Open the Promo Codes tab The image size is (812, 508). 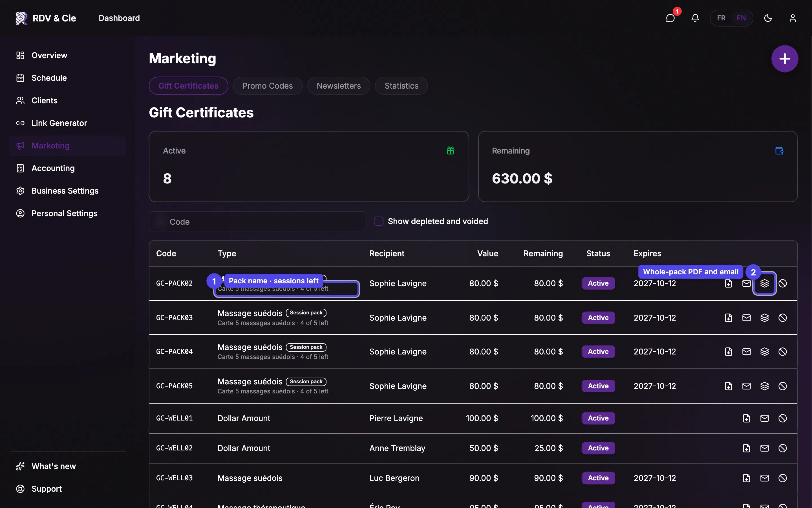coord(267,86)
